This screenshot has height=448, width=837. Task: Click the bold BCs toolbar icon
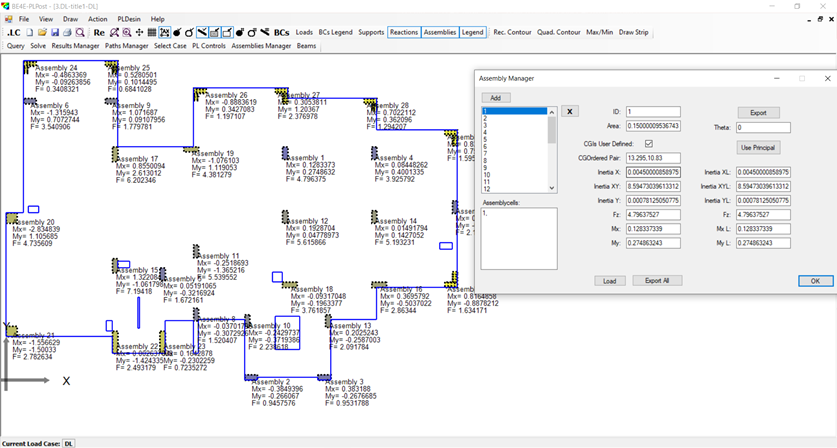tap(281, 33)
